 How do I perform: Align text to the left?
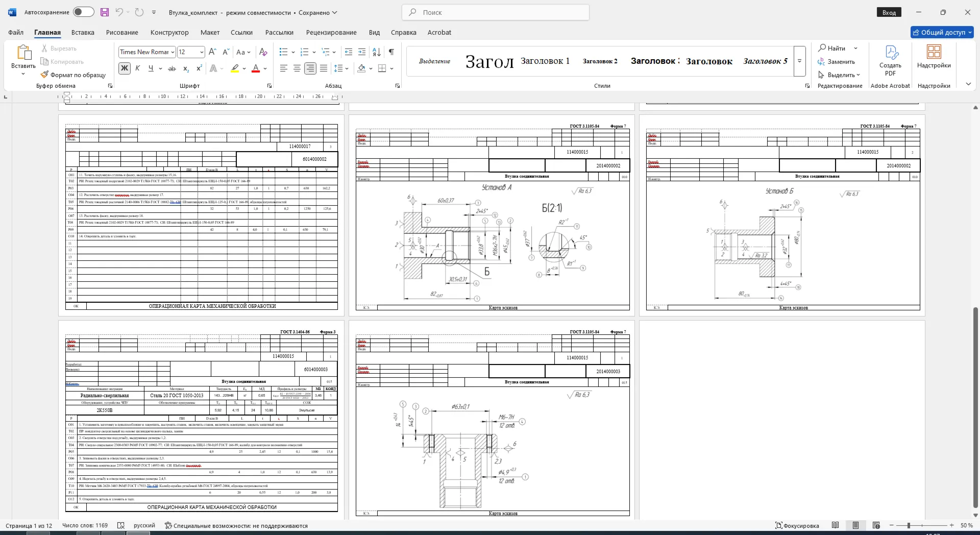coord(283,68)
